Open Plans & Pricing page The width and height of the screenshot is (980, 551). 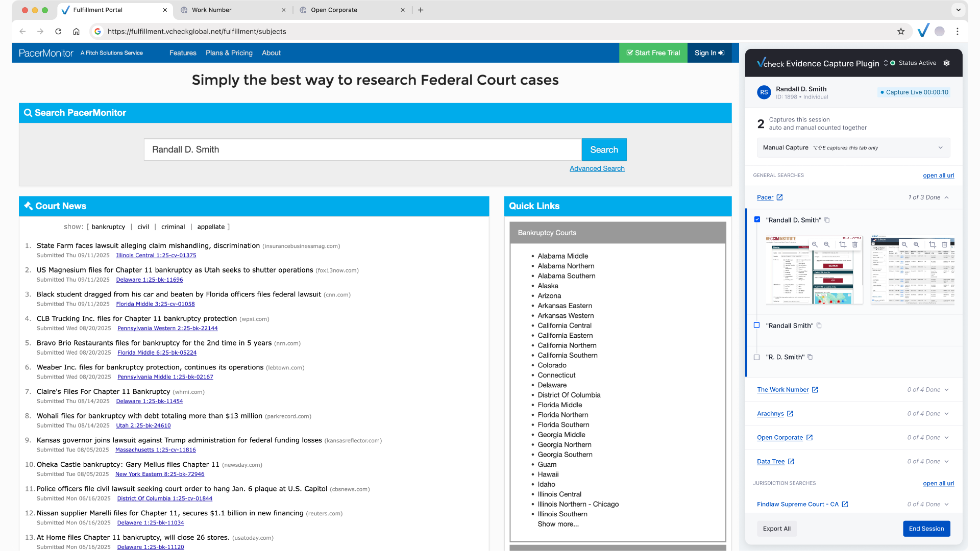[229, 53]
